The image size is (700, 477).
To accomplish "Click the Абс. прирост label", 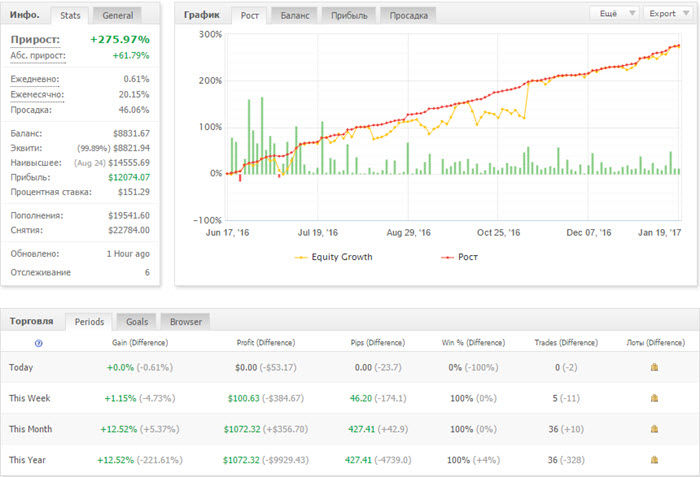I will pos(38,56).
